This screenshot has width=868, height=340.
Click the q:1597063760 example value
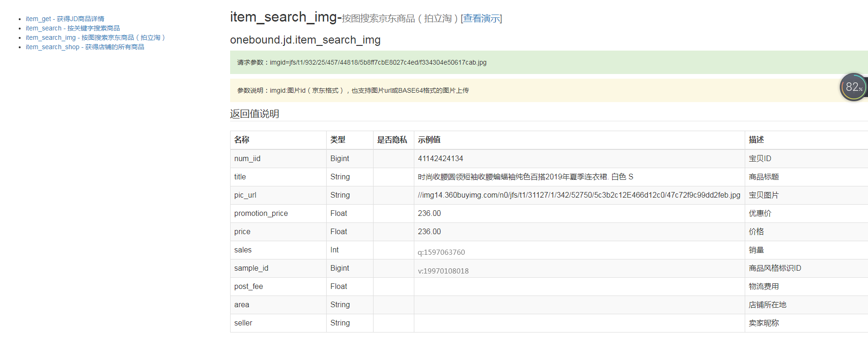[441, 252]
